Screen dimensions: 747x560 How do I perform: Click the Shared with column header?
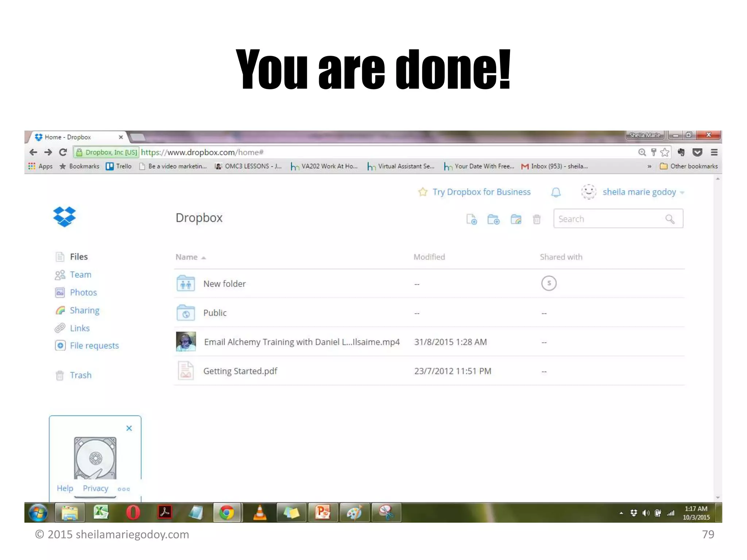561,257
